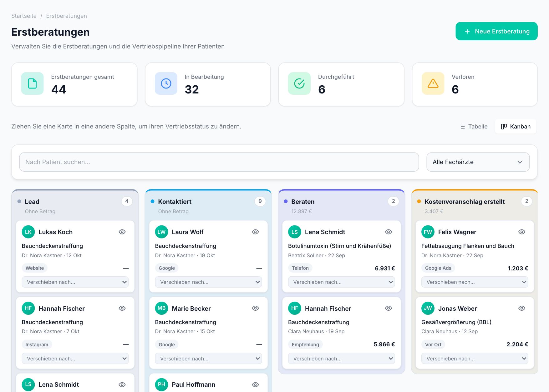This screenshot has width=549, height=392.
Task: Click the clock icon for In Bearbeitung
Action: pos(166,83)
